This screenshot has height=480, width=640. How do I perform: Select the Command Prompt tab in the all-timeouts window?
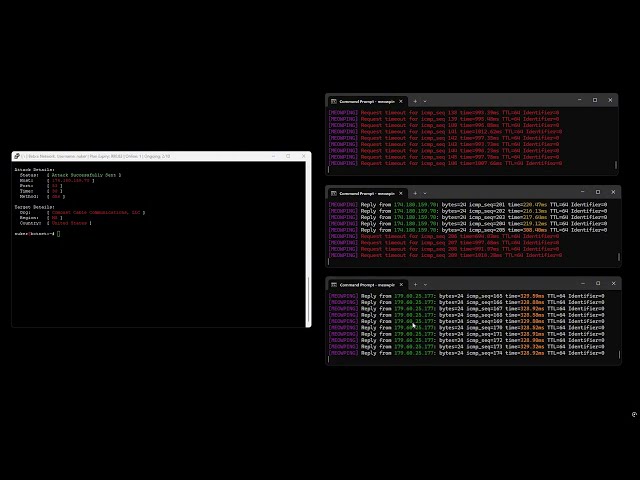coord(367,101)
